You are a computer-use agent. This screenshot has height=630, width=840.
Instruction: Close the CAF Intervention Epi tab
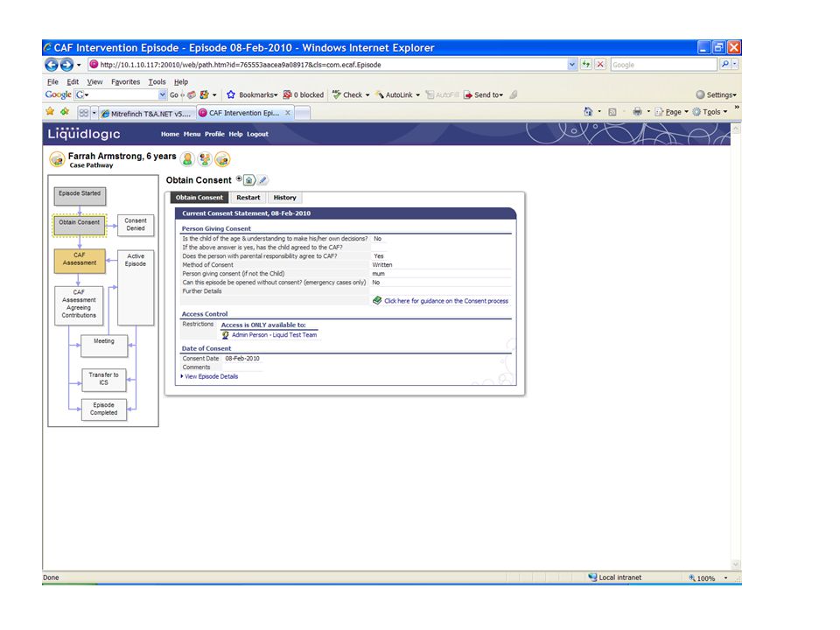pyautogui.click(x=288, y=113)
